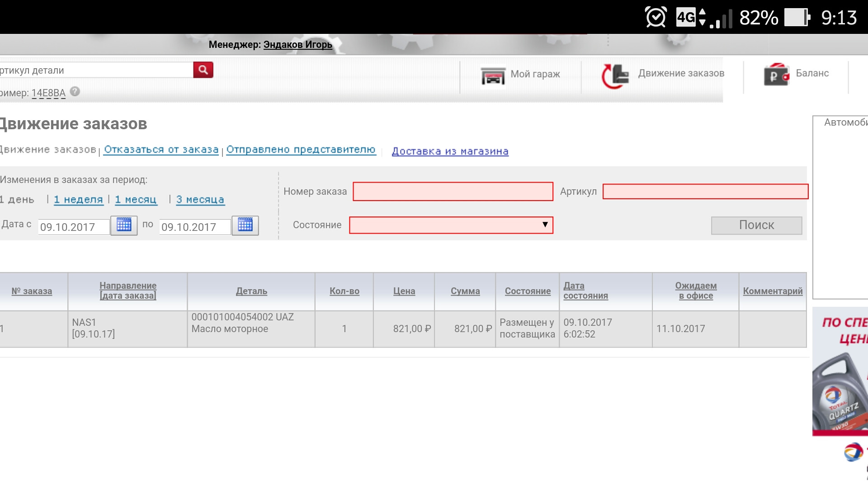Open Мой гараж menu item
The height and width of the screenshot is (488, 868).
535,74
